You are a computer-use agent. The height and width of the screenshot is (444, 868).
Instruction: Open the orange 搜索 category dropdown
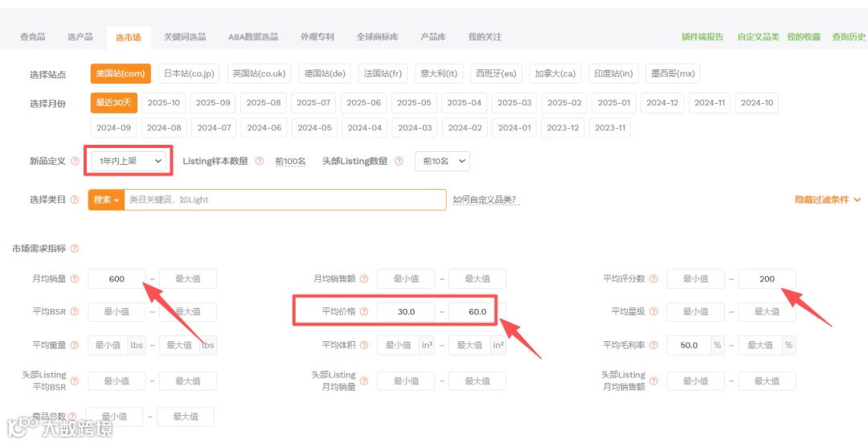[x=106, y=199]
